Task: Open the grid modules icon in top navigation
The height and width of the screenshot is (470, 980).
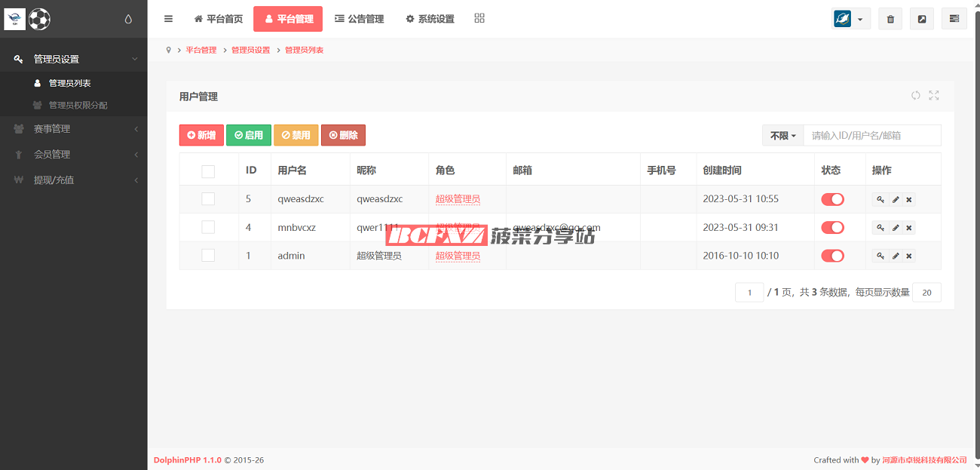Action: [479, 19]
